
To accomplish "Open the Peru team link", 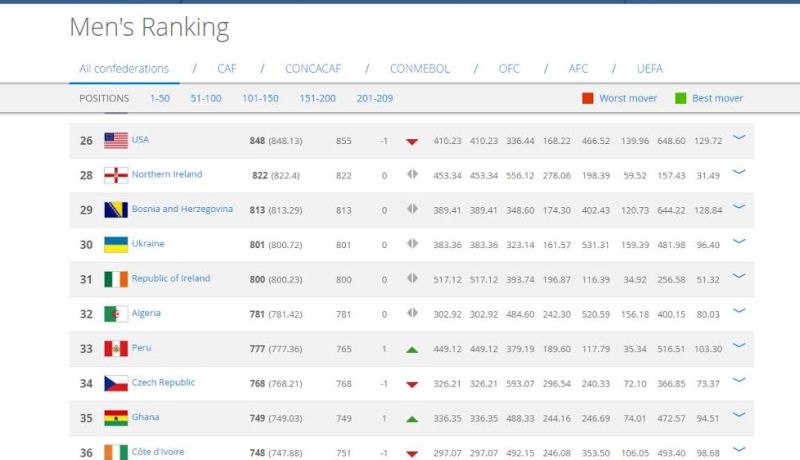I will click(141, 347).
